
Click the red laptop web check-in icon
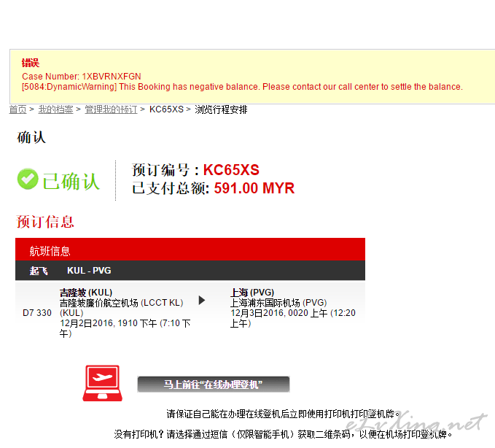tap(101, 383)
